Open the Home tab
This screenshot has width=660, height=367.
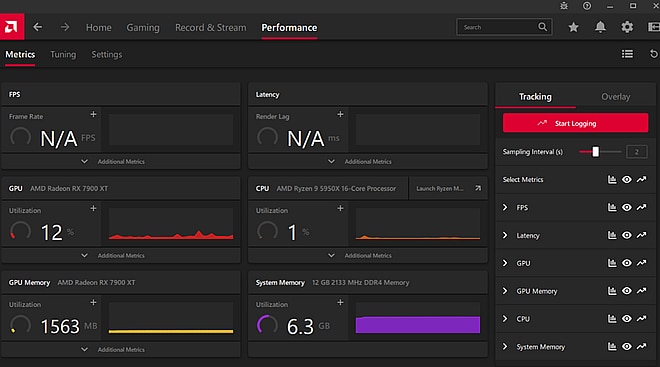(x=98, y=27)
